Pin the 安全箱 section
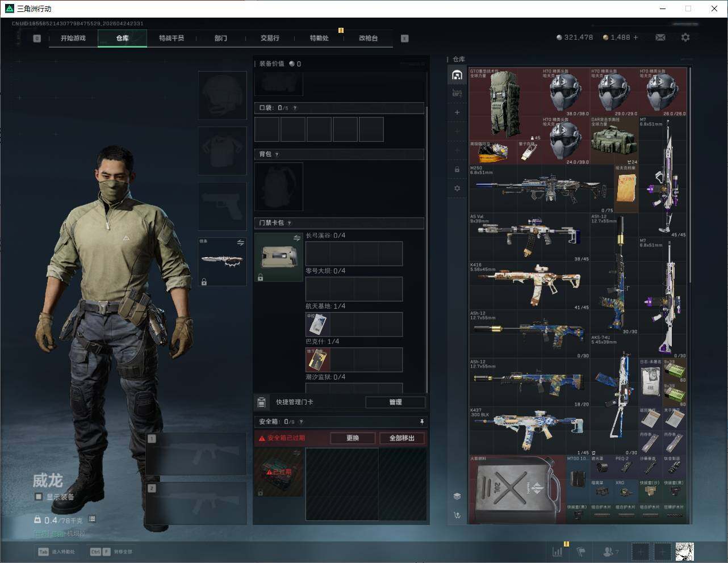The width and height of the screenshot is (728, 563). point(421,422)
